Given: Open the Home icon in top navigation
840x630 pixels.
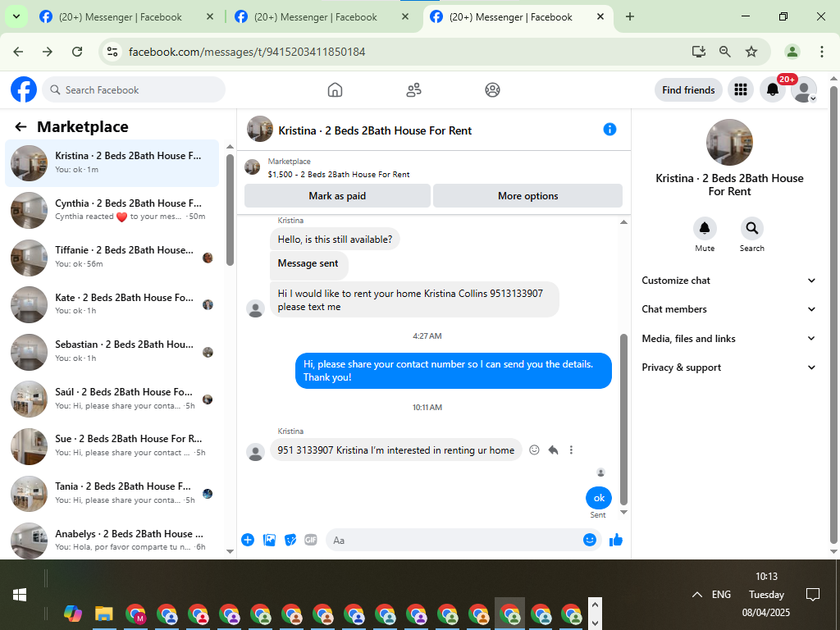Looking at the screenshot, I should (x=335, y=89).
